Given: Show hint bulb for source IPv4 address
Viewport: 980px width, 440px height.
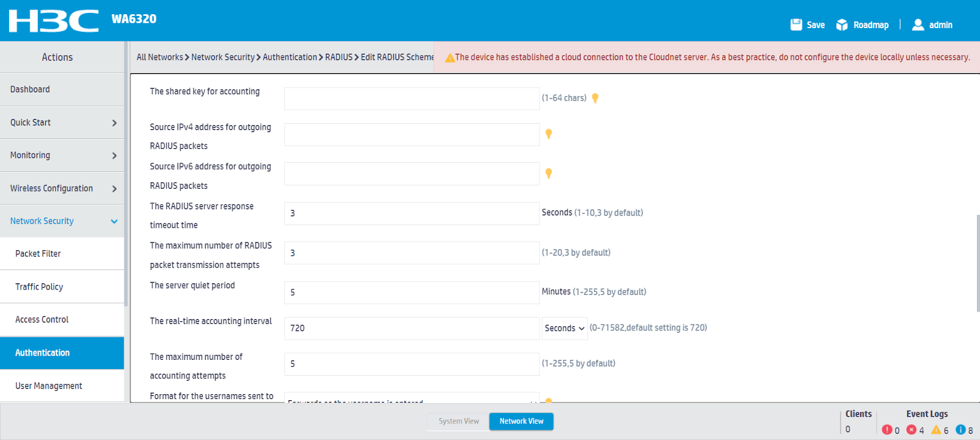Looking at the screenshot, I should point(548,134).
